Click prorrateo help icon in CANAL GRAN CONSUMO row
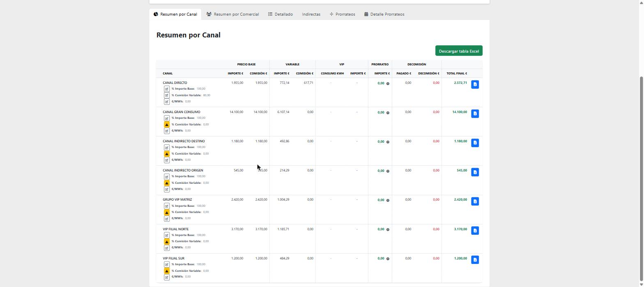 point(388,113)
